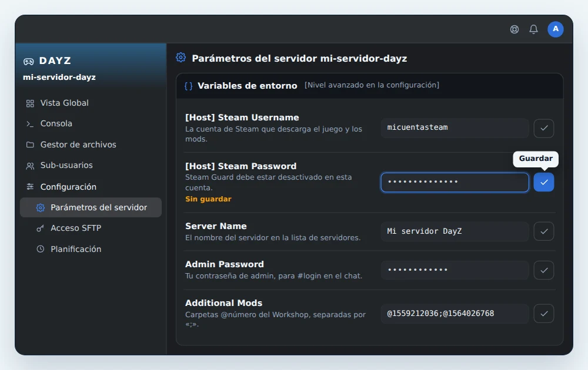588x370 pixels.
Task: Open Acceso SFTP settings
Action: (x=91, y=228)
